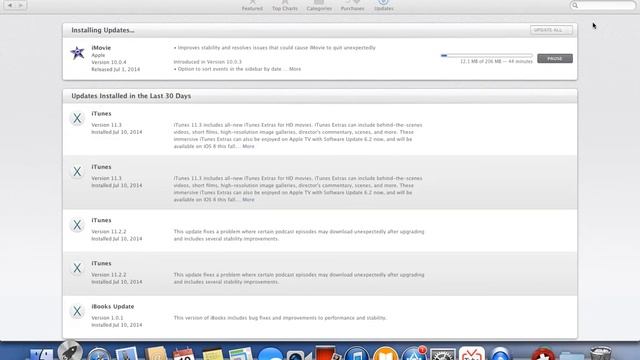Viewport: 640px width, 360px height.
Task: Open Trash in the Dock
Action: pyautogui.click(x=600, y=353)
